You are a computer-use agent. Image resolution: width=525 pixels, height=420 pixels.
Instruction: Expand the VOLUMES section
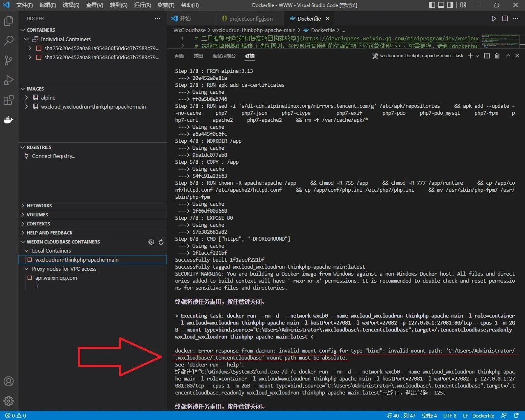click(x=37, y=215)
